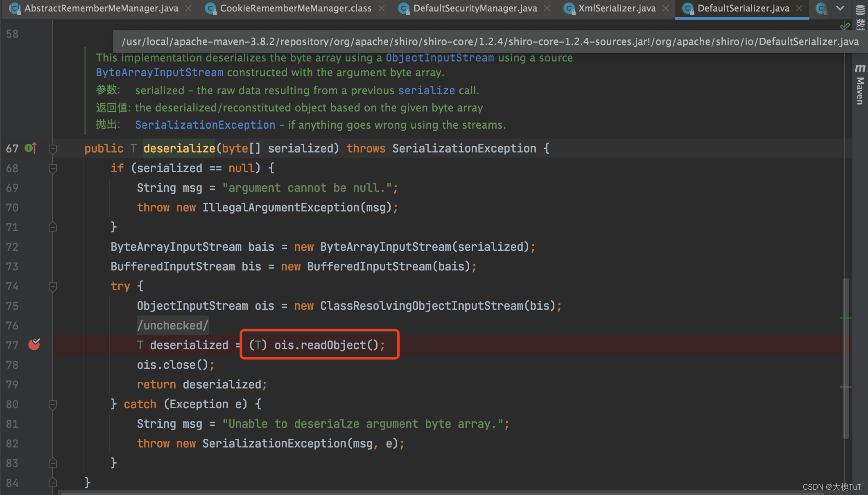Collapse deserialize method at line 67
The width and height of the screenshot is (868, 495).
coord(53,149)
